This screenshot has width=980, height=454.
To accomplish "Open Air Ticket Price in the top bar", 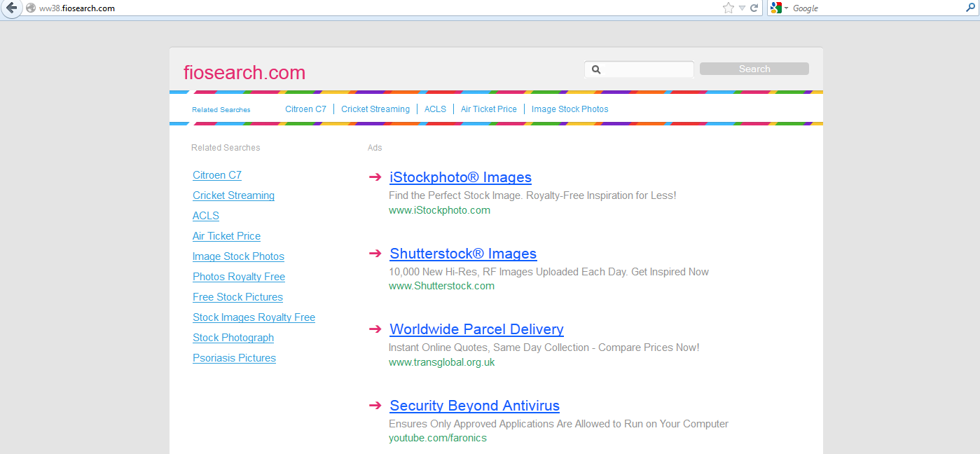I will (x=489, y=109).
